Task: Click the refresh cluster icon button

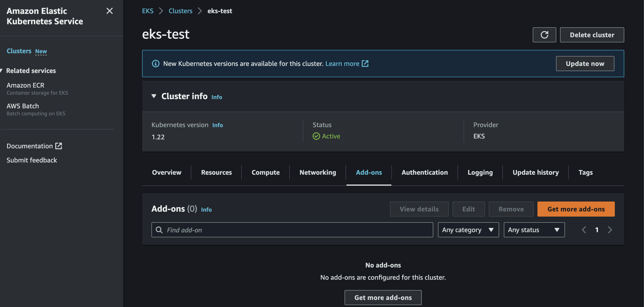Action: 544,35
